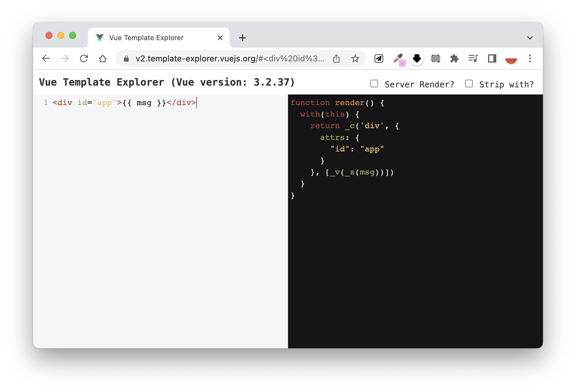Enable the Server Render? checkbox
This screenshot has width=576, height=392.
[x=374, y=84]
